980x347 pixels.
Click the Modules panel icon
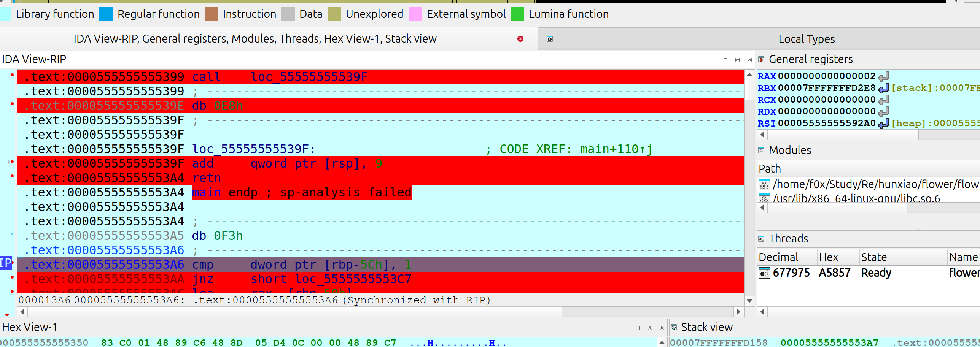(761, 150)
